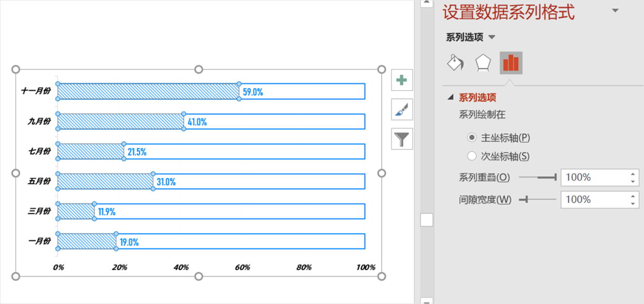Increase 系列重叠 value with up arrow
This screenshot has width=644, height=304.
(633, 174)
